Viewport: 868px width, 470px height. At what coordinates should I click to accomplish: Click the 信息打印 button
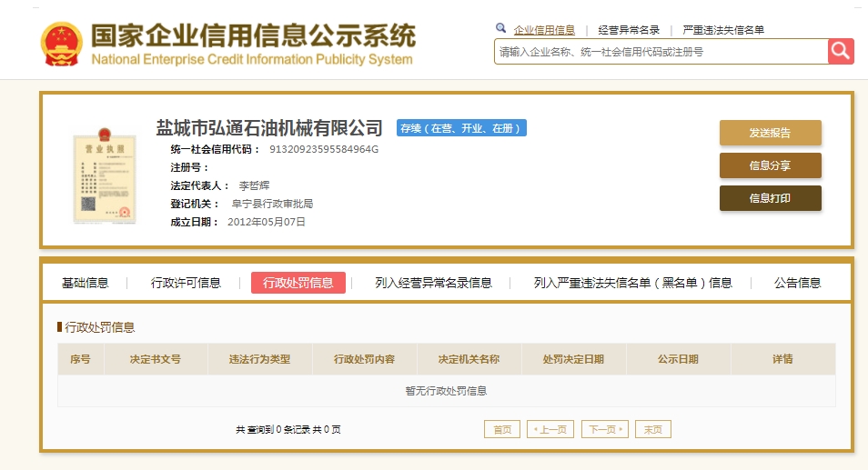pyautogui.click(x=770, y=198)
